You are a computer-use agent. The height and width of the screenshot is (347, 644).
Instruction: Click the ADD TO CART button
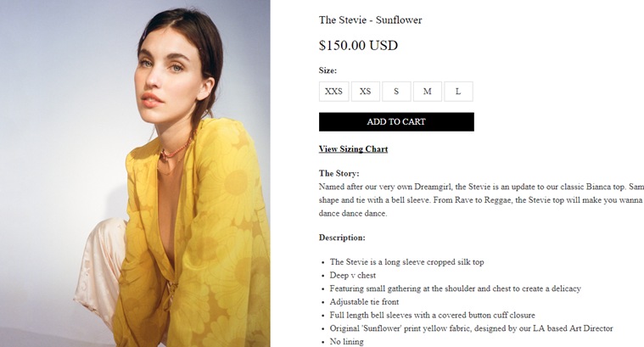pos(396,122)
